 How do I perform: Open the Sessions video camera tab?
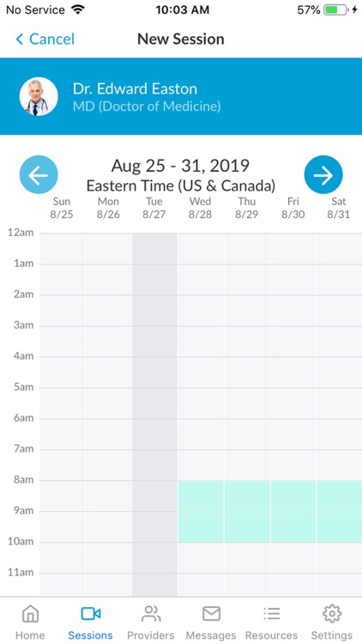(90, 622)
